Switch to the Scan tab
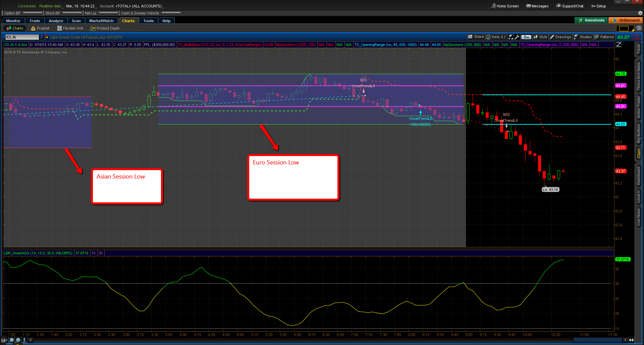Image resolution: width=644 pixels, height=345 pixels. [76, 21]
